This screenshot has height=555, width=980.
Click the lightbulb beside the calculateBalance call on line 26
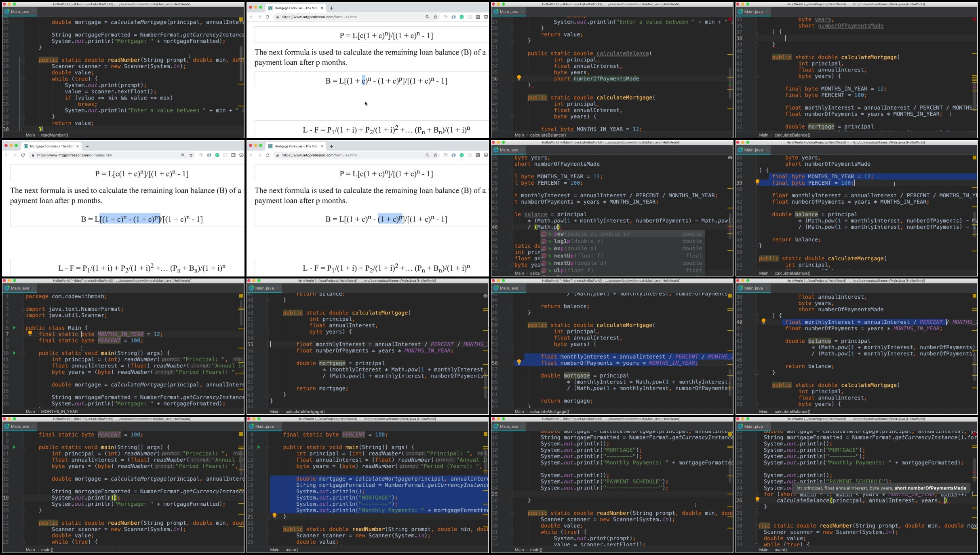(757, 500)
